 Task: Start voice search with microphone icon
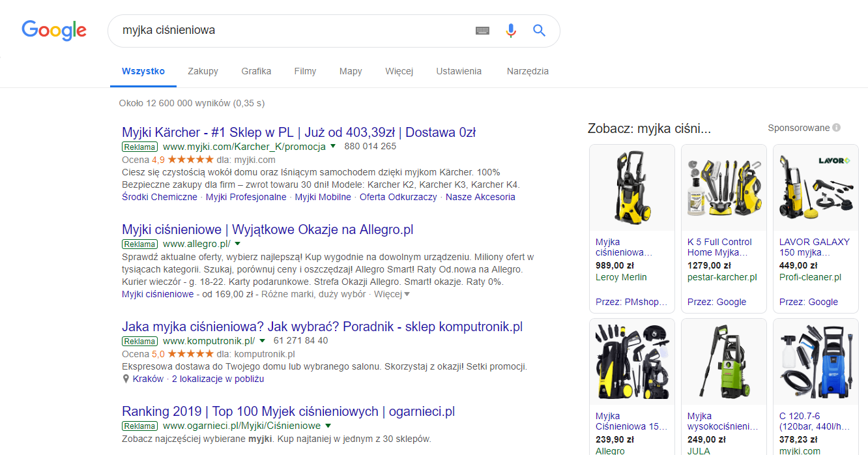pyautogui.click(x=511, y=31)
